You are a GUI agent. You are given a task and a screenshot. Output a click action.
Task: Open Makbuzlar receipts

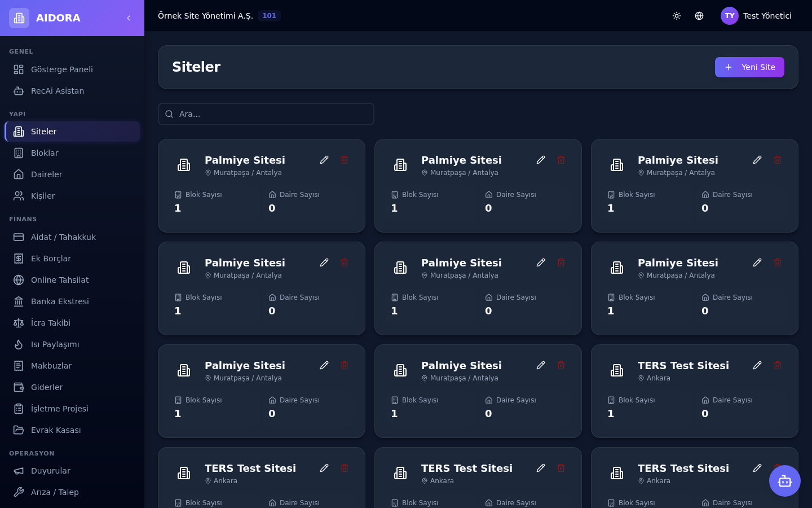[72, 366]
